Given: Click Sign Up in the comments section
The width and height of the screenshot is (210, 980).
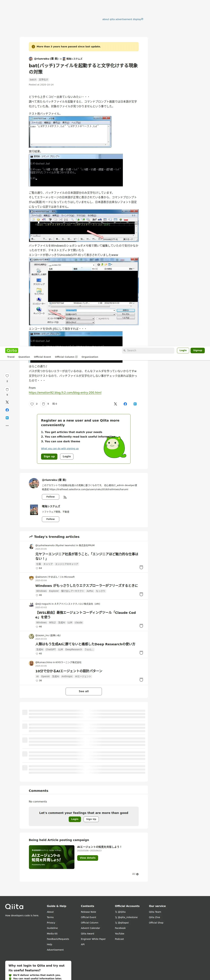Looking at the screenshot, I should coord(91,819).
